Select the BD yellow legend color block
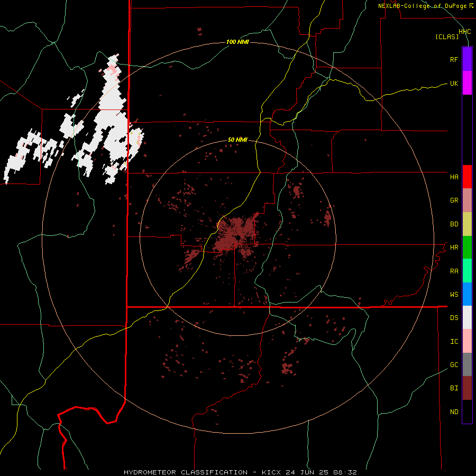Screen dimensions: 476x476 click(467, 224)
